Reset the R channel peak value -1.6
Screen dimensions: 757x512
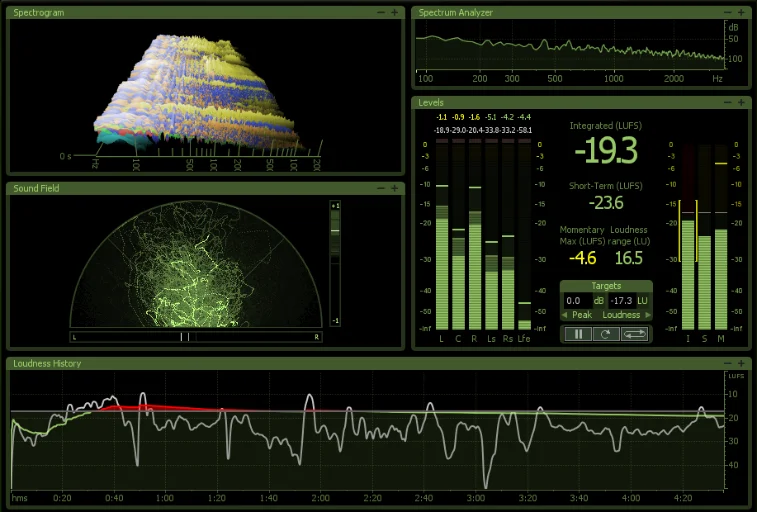(x=474, y=117)
